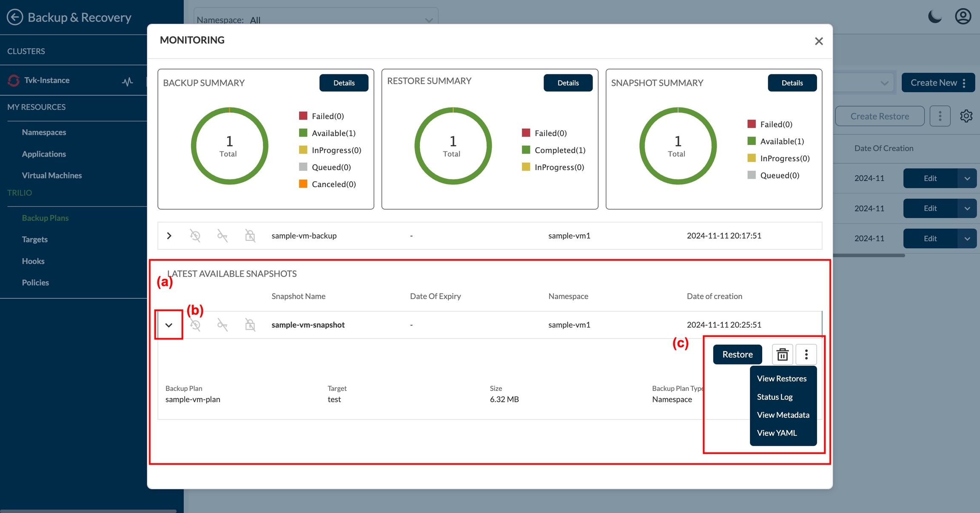Toggle Failed legend in Backup Summary
This screenshot has height=513, width=980.
point(327,116)
